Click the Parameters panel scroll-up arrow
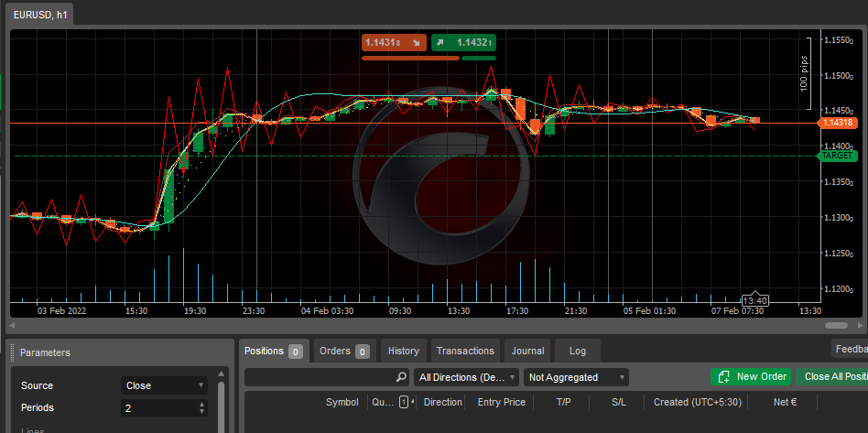868x433 pixels. 222,373
